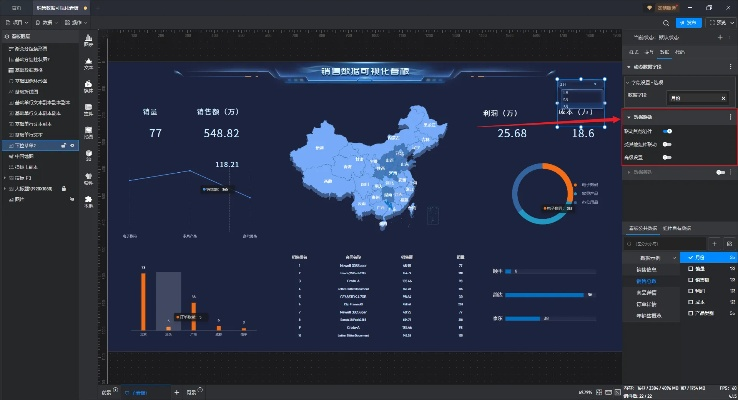This screenshot has width=738, height=400.
Task: Click the plus button to add a page
Action: point(177,392)
